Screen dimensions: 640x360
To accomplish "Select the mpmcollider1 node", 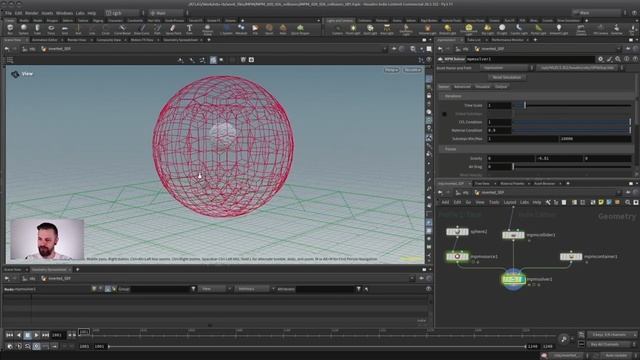I will [x=513, y=235].
